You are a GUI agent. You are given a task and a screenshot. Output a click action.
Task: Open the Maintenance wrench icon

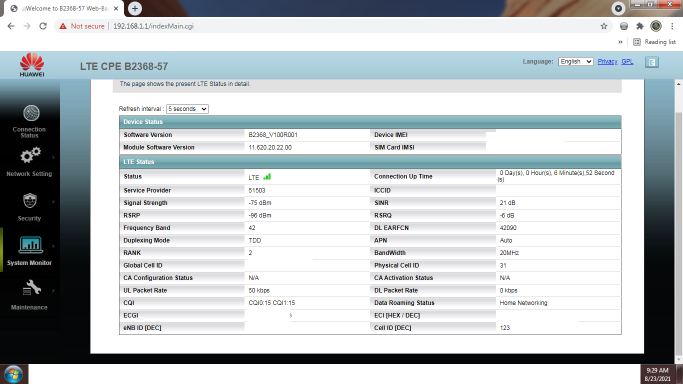32,288
